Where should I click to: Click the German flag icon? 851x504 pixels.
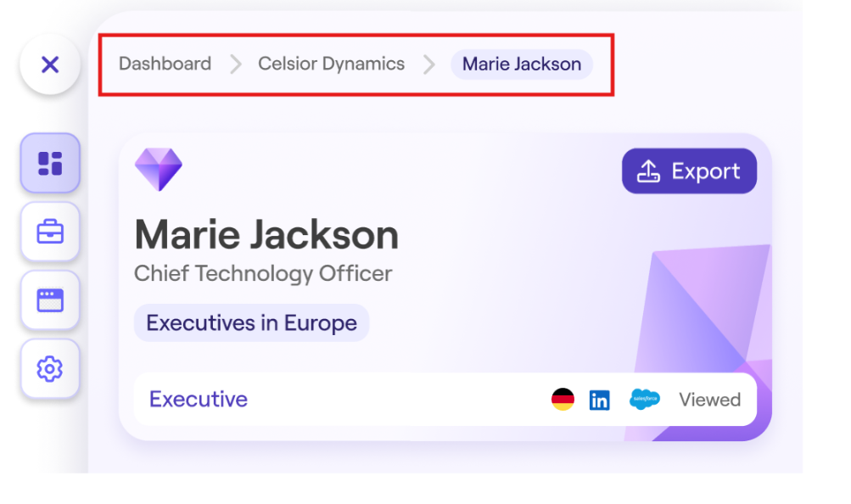[x=563, y=400]
